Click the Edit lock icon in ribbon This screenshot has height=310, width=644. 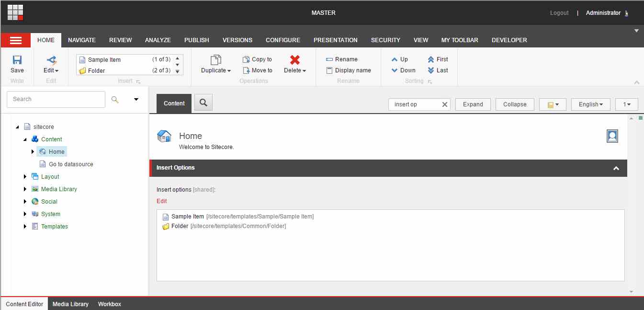pyautogui.click(x=51, y=60)
